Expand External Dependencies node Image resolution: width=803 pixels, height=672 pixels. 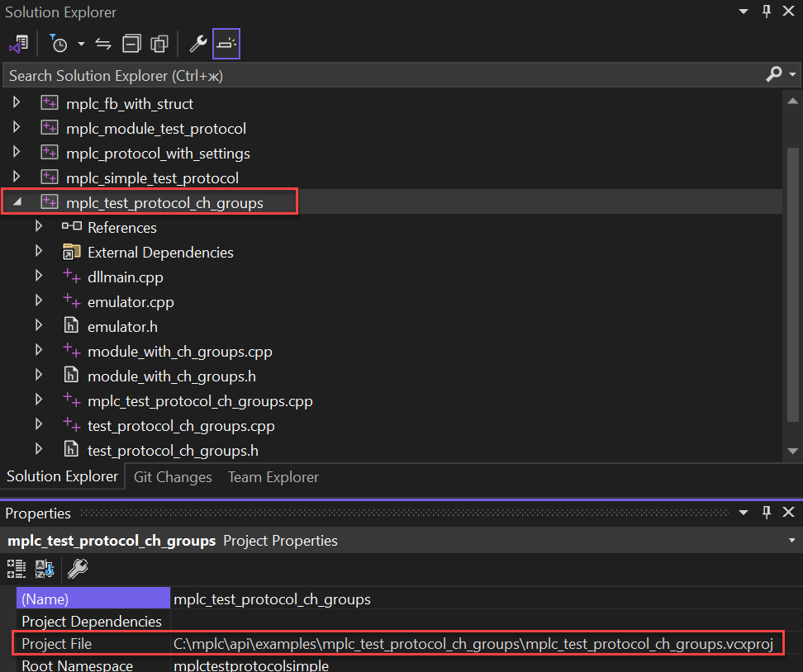click(38, 251)
